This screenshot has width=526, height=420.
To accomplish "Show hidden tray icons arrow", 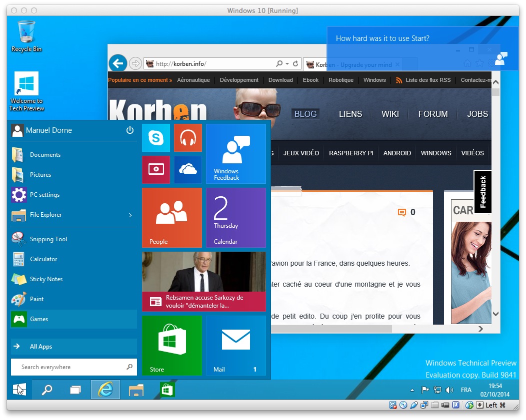I will [x=412, y=390].
